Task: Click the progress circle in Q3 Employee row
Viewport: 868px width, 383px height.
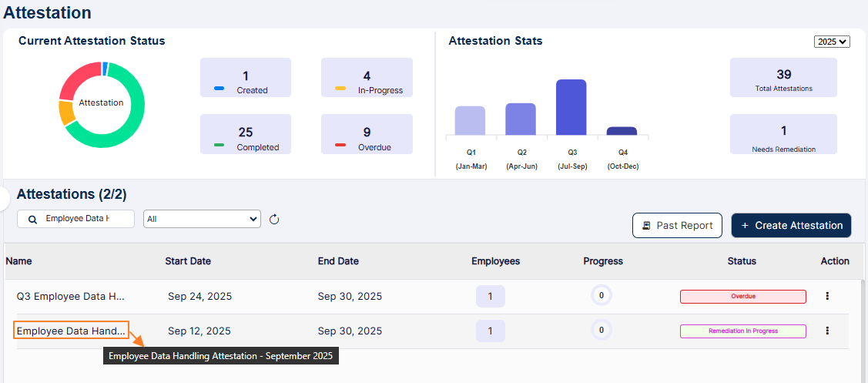Action: click(601, 295)
